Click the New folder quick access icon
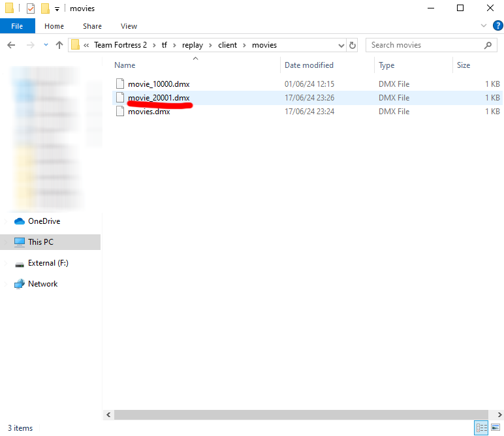This screenshot has width=504, height=436. point(45,8)
